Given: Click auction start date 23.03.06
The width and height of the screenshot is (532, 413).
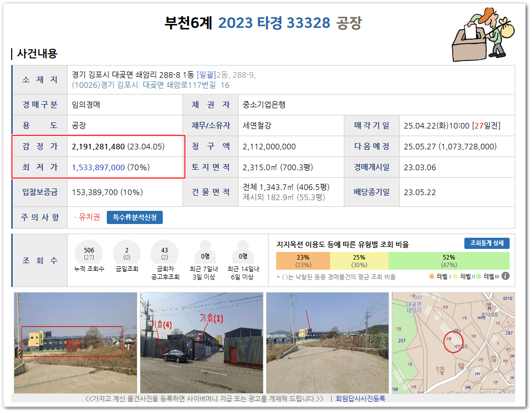Looking at the screenshot, I should point(420,168).
